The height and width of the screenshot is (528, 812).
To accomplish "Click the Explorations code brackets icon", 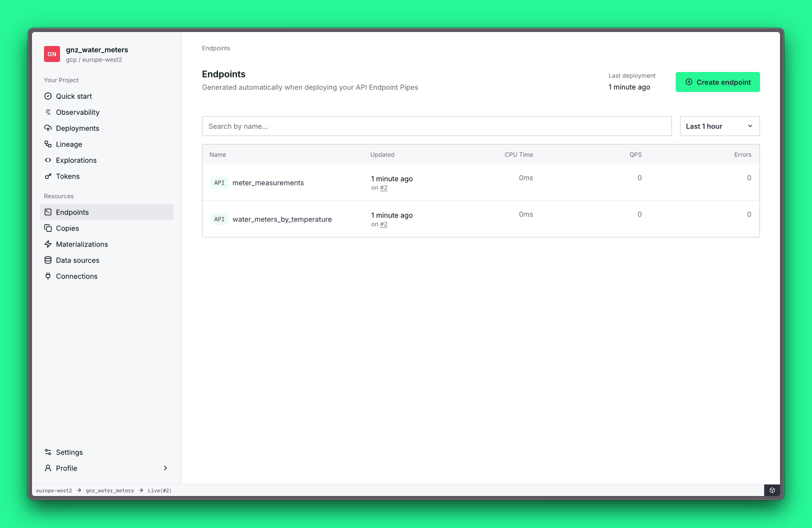I will point(48,160).
